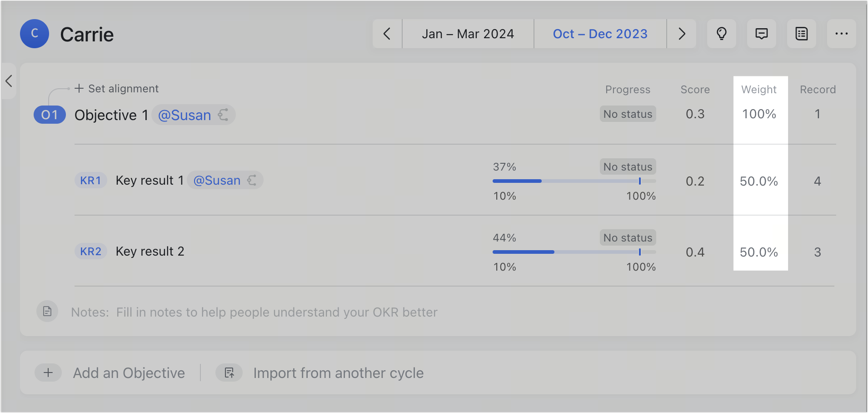Click Set alignment for Objective 1
The image size is (868, 413).
[116, 88]
